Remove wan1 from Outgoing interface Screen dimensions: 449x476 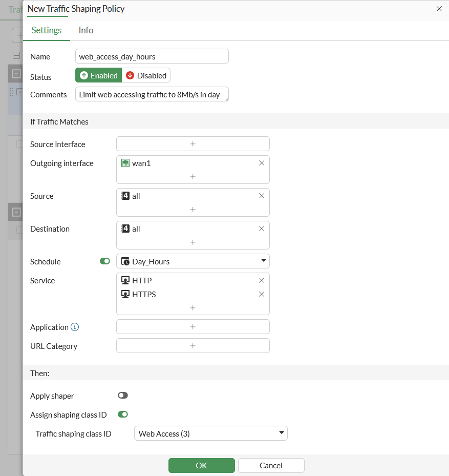tap(262, 163)
